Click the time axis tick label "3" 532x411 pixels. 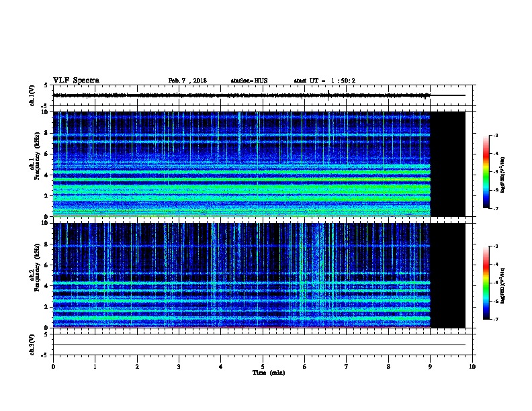click(179, 367)
